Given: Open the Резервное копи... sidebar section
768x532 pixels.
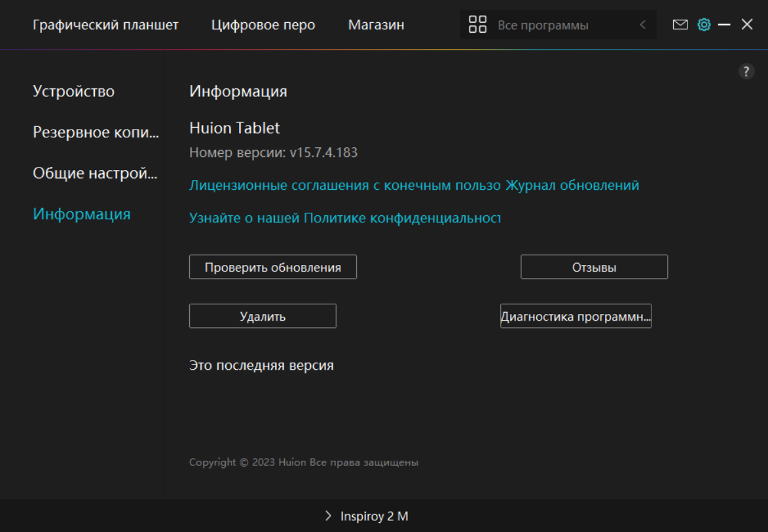Looking at the screenshot, I should pyautogui.click(x=96, y=132).
